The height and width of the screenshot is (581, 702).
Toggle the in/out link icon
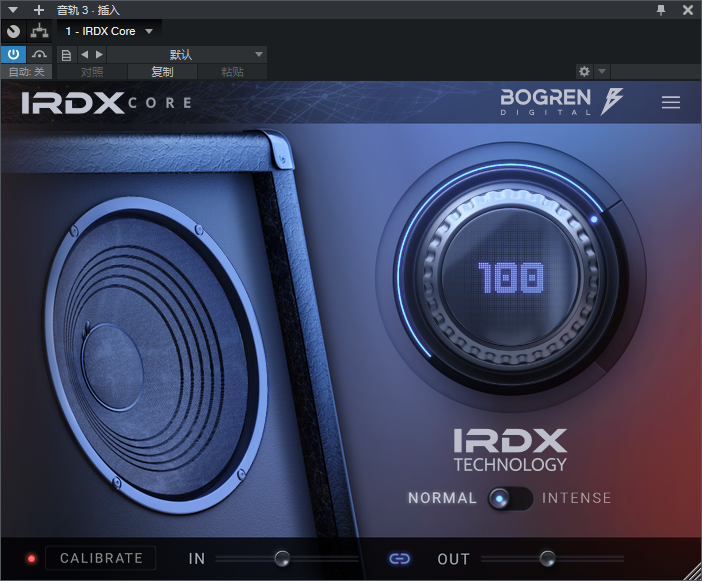[399, 559]
